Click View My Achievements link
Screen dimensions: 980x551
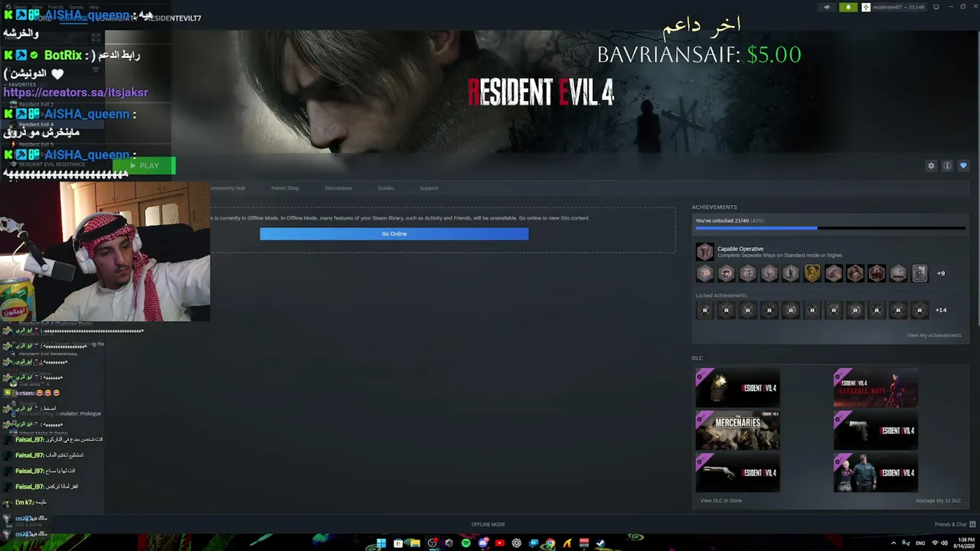(933, 335)
